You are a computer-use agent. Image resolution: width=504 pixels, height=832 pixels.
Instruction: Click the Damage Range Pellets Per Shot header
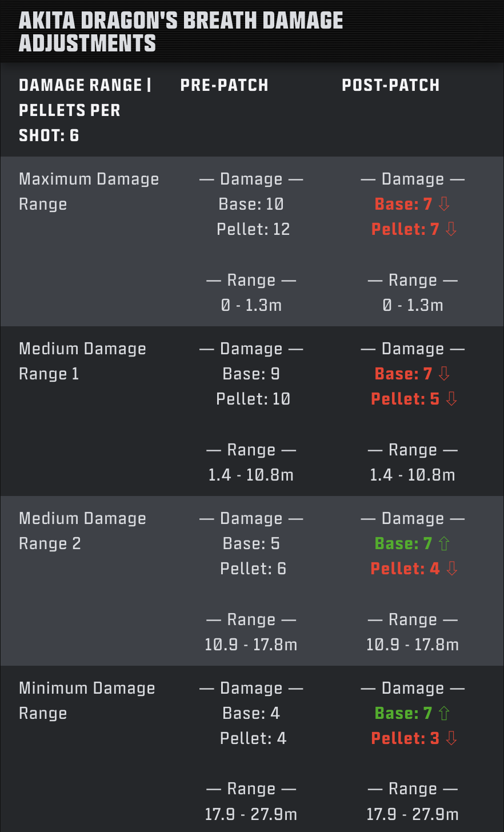85,110
